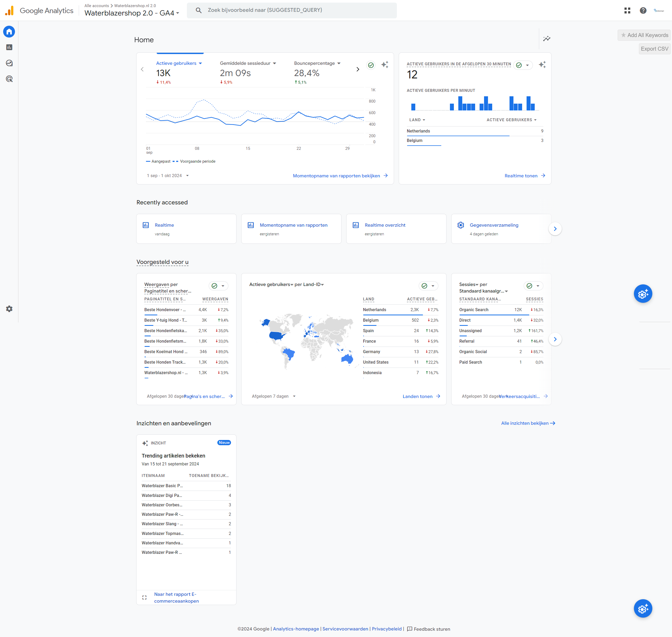Click the upper floating settings-sparkle button
Screen dimensions: 672x637
point(643,294)
